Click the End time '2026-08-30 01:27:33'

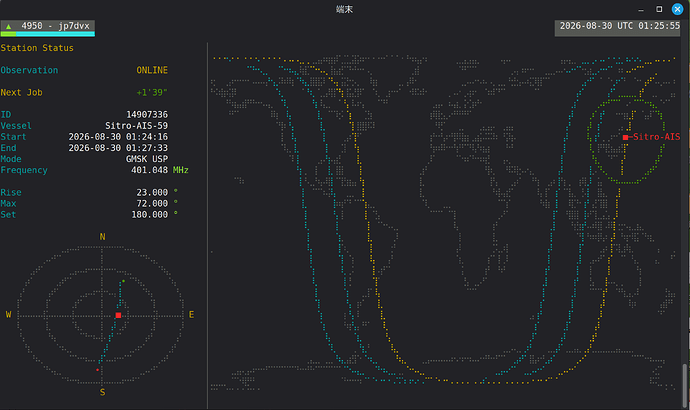coord(118,148)
